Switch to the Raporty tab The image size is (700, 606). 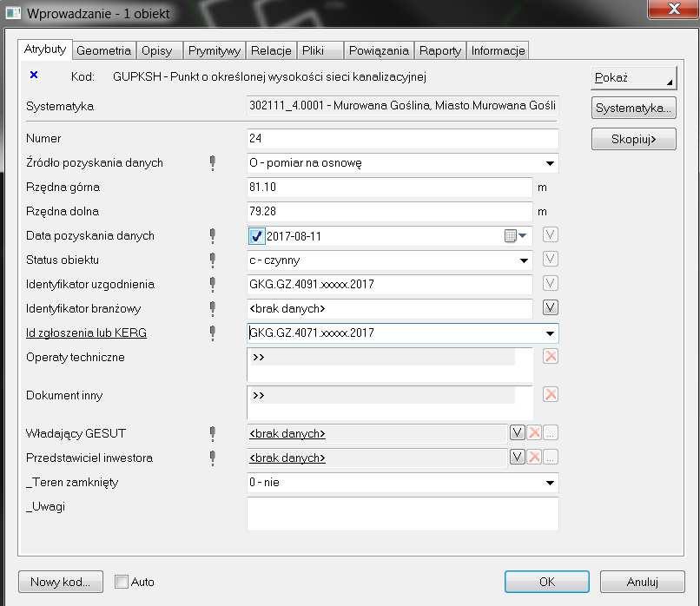point(440,50)
